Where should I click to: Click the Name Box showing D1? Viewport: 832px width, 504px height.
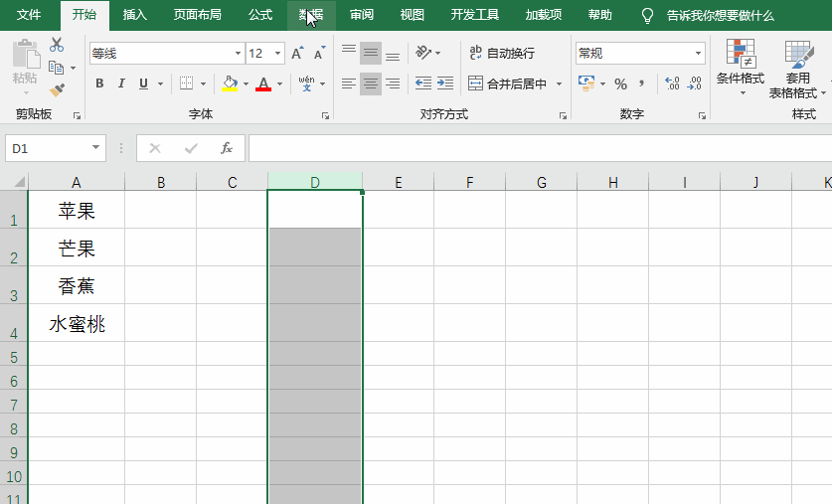(x=49, y=148)
